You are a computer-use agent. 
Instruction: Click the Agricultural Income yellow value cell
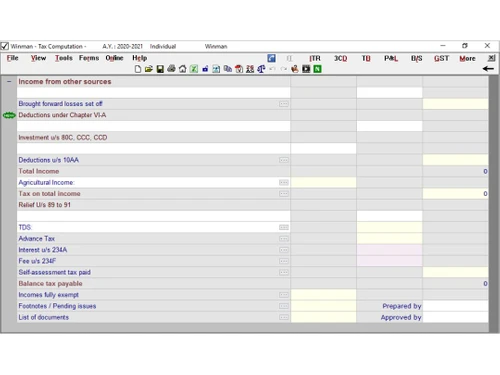(x=323, y=182)
